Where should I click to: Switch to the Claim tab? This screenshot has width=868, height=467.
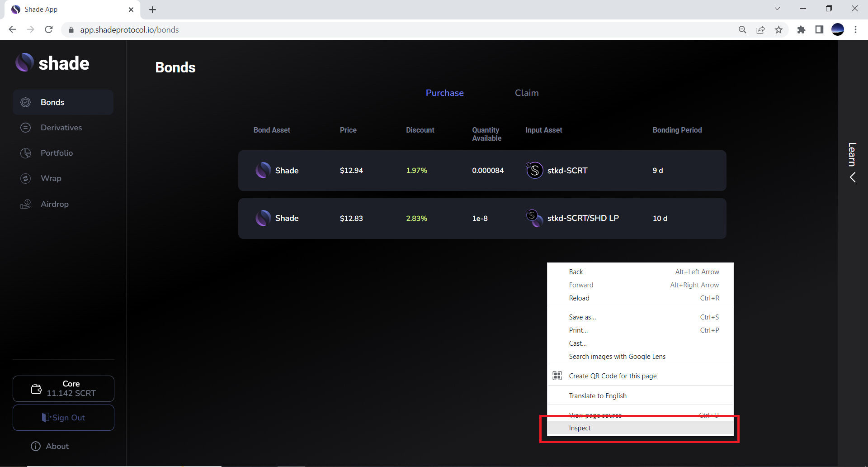[x=527, y=93]
